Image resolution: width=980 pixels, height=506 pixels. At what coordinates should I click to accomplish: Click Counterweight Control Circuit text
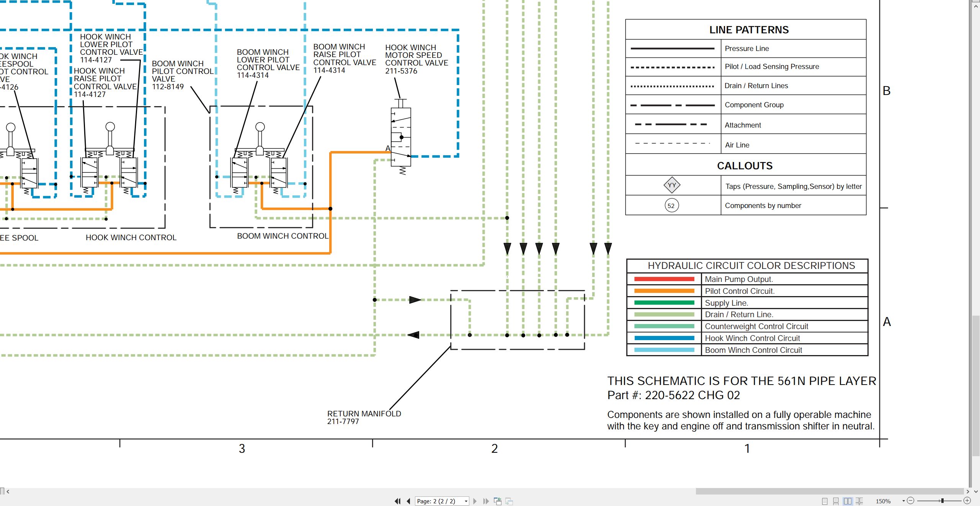click(756, 326)
